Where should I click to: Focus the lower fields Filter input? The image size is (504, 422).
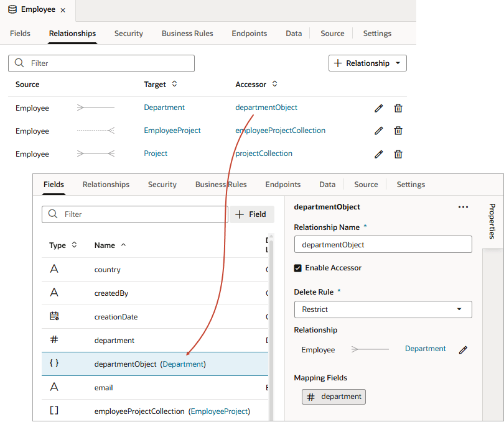[134, 214]
